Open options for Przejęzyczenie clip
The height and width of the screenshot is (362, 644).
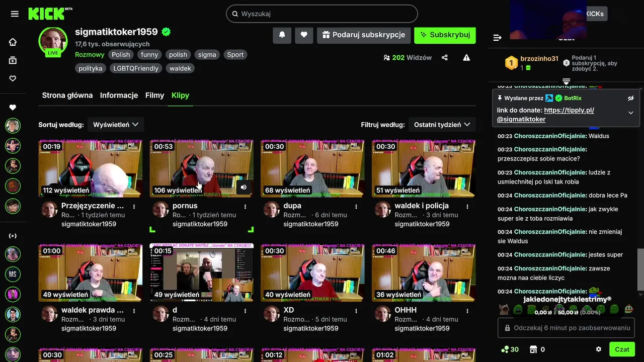(134, 206)
